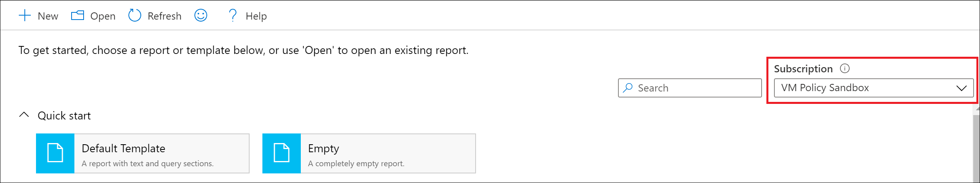Click the vertical scrollbar on right edge
Screen dimensions: 980x183
pyautogui.click(x=976, y=144)
